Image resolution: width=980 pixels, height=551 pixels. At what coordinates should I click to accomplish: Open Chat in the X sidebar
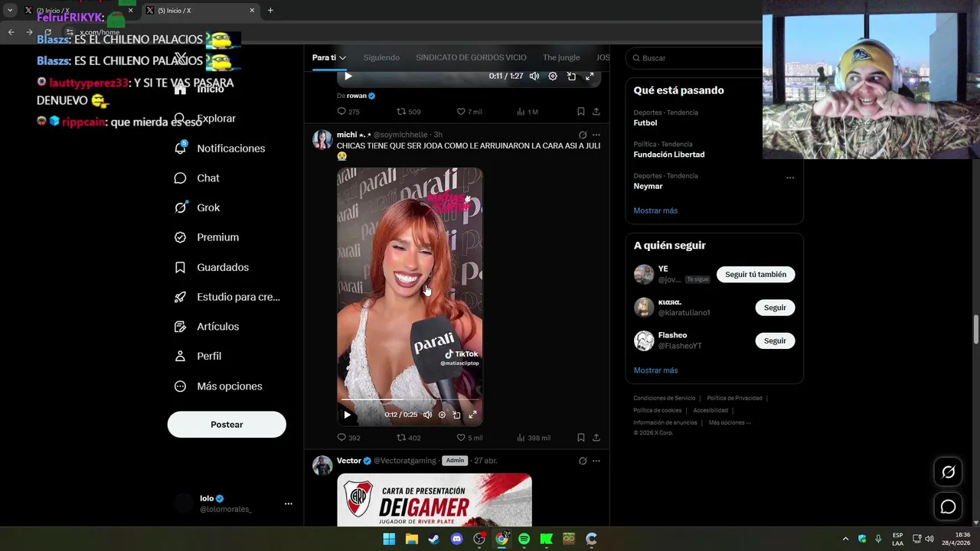(198, 178)
